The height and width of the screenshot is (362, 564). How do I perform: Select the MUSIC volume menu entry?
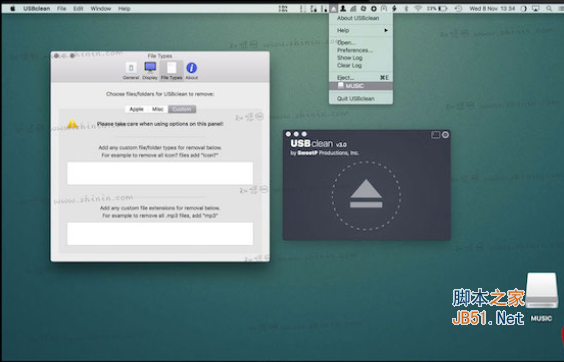[x=361, y=86]
